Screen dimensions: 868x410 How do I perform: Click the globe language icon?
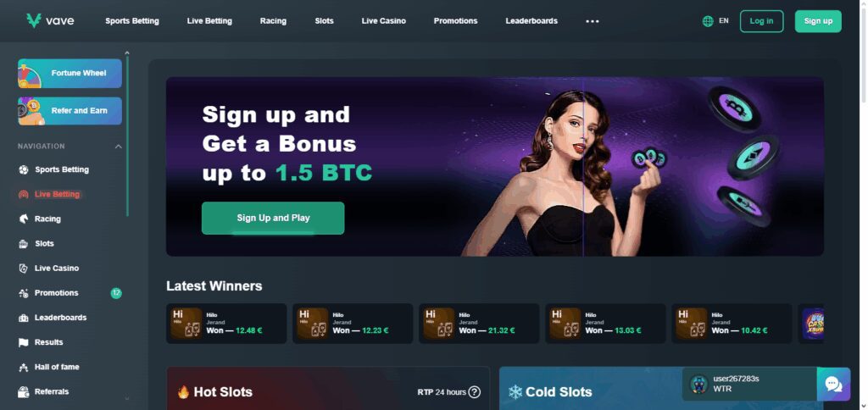coord(708,21)
